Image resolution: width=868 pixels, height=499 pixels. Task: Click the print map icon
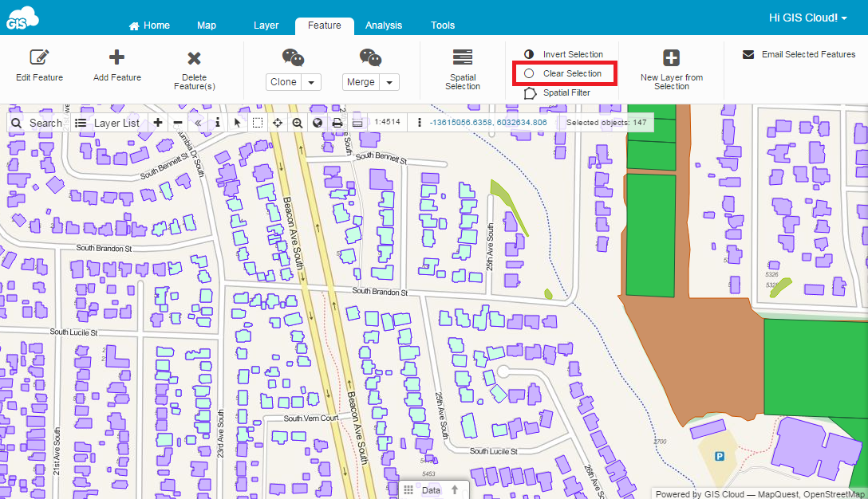tap(337, 123)
